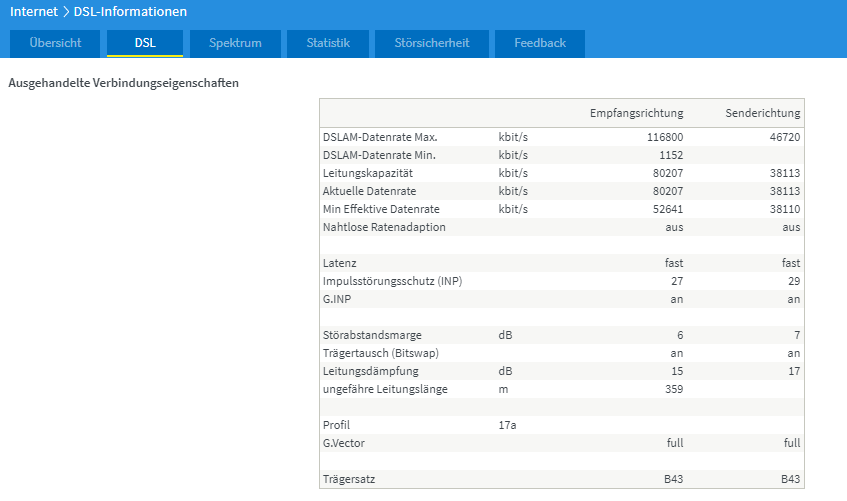The height and width of the screenshot is (501, 847).
Task: Click the Trägersatz row label
Action: (x=348, y=479)
